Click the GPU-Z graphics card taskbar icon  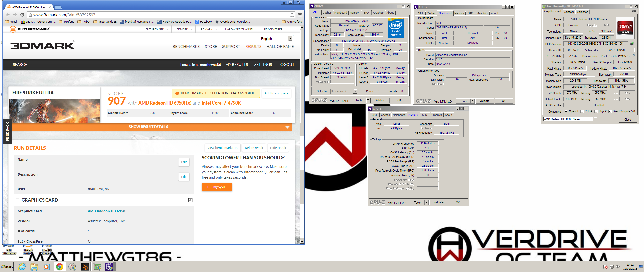click(97, 267)
